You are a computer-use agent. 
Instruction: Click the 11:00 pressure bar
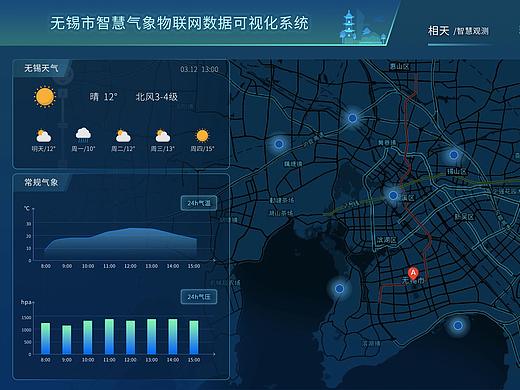(x=109, y=336)
